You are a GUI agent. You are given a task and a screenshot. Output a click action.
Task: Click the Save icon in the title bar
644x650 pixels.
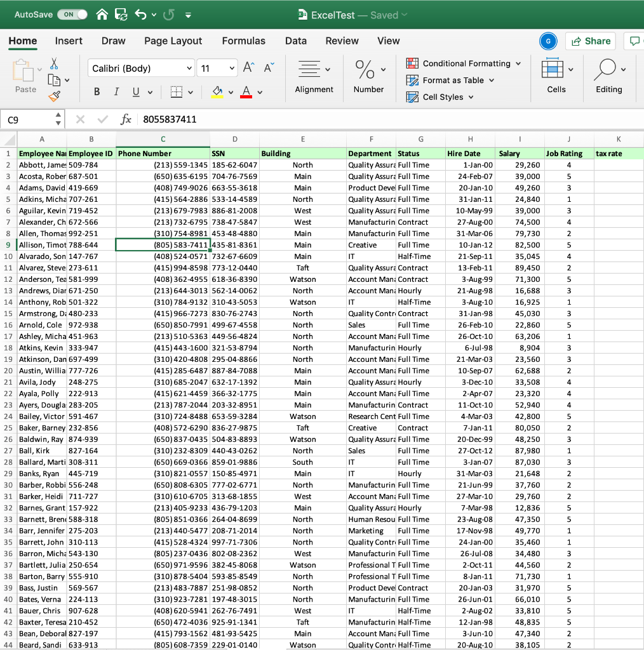click(120, 14)
